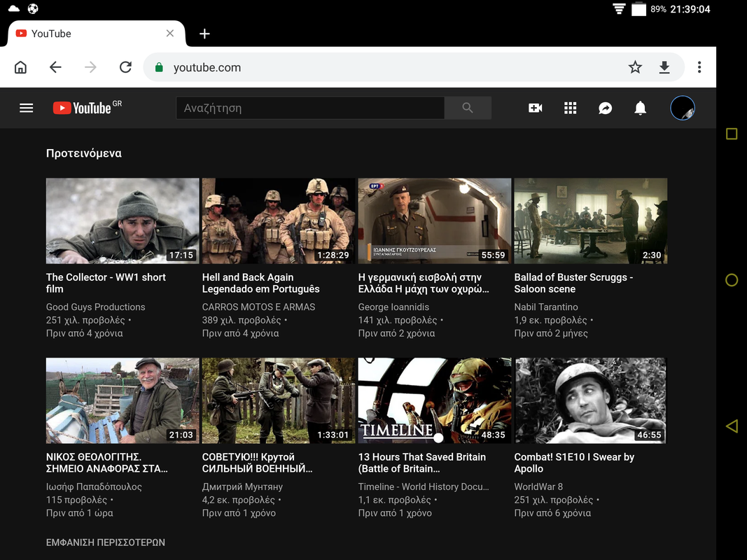Open Hell and Back Again thumbnail
The image size is (747, 560).
tap(279, 221)
